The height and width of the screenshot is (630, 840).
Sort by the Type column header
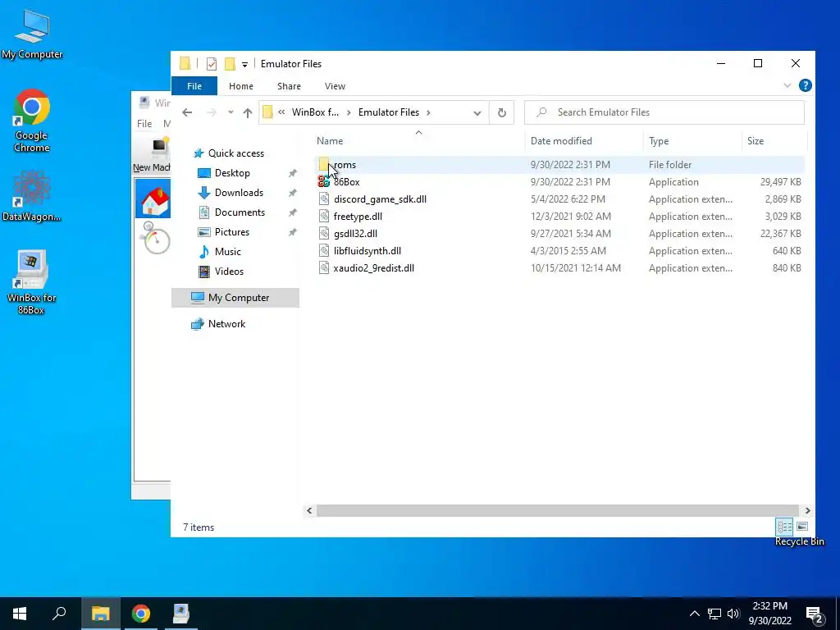[x=659, y=141]
